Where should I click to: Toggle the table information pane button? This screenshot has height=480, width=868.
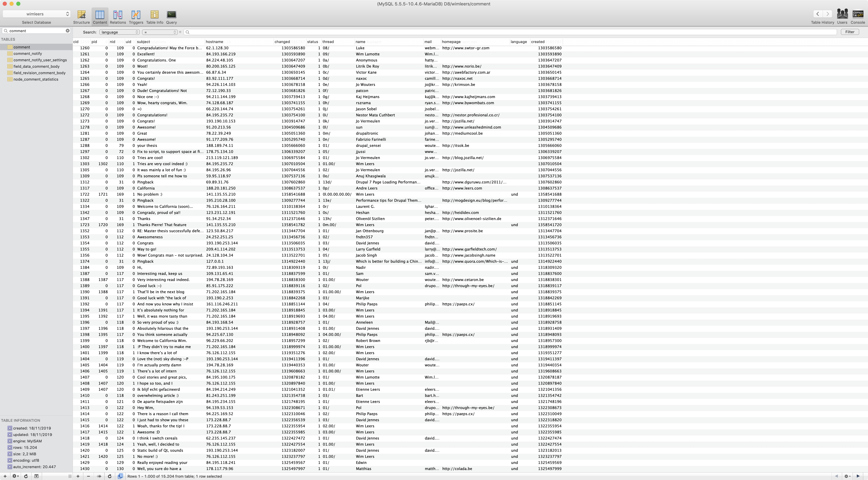(x=36, y=476)
